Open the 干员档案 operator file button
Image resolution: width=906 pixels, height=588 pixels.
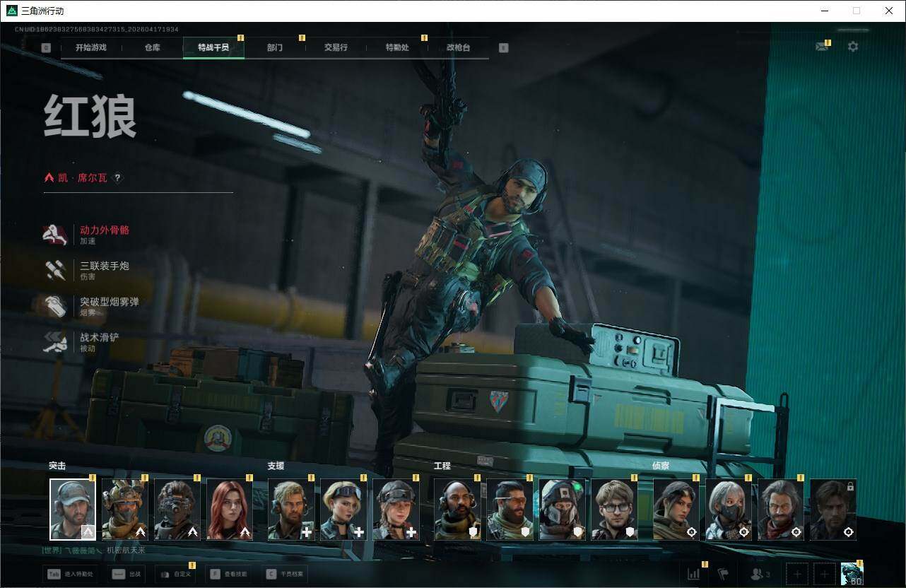tap(285, 574)
